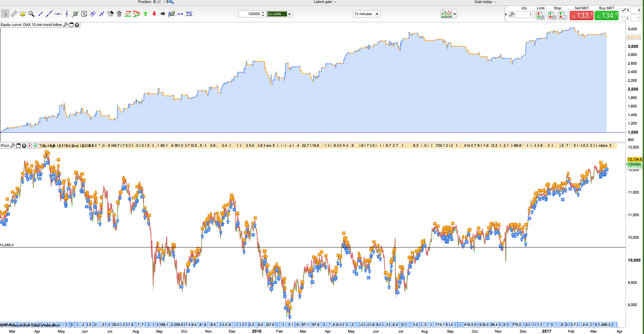
Task: Collapse the order panel with left arrow
Action: (506, 14)
